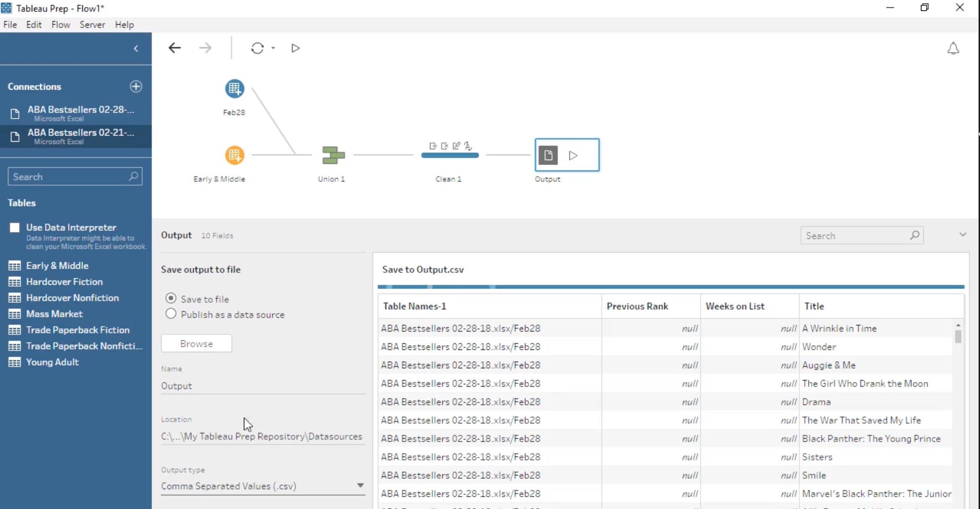Click the output Name field

tap(263, 386)
